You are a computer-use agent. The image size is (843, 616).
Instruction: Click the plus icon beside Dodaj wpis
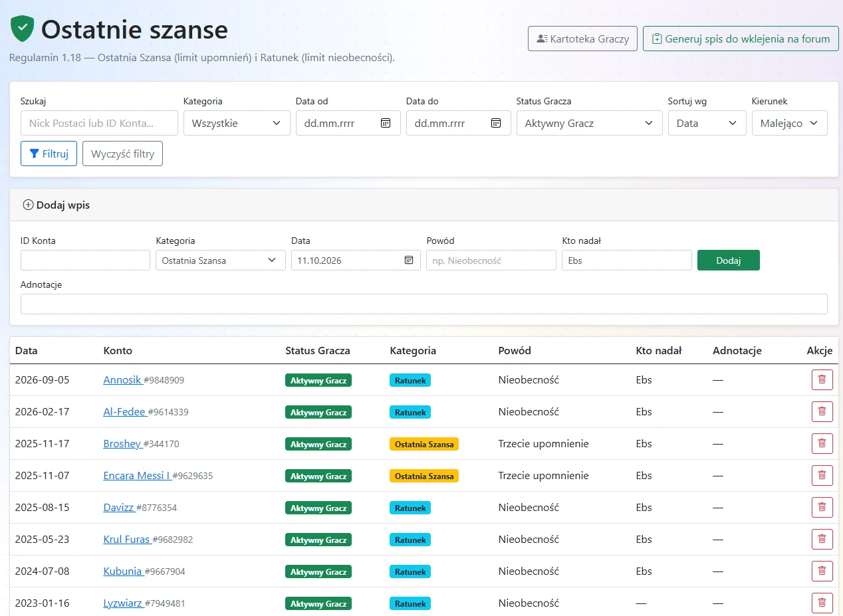[28, 205]
